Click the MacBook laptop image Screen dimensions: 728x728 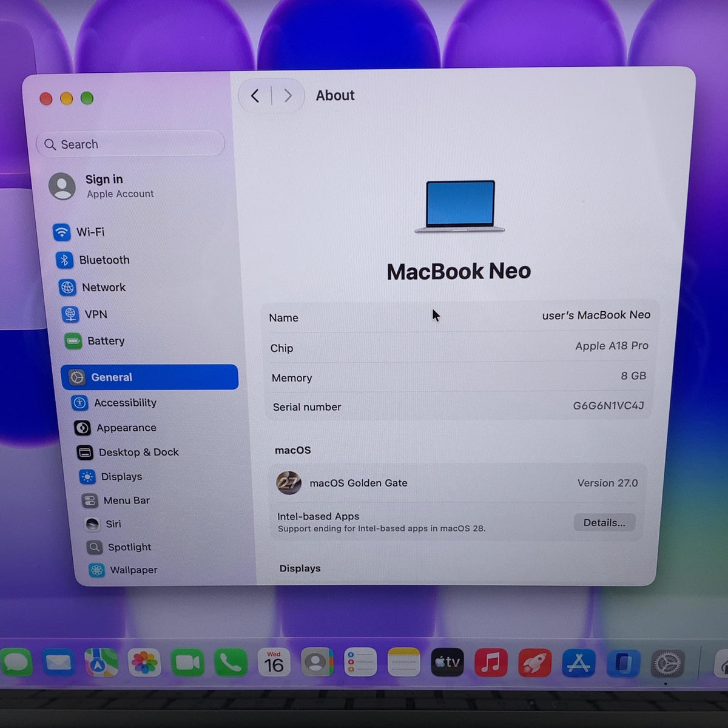point(460,206)
